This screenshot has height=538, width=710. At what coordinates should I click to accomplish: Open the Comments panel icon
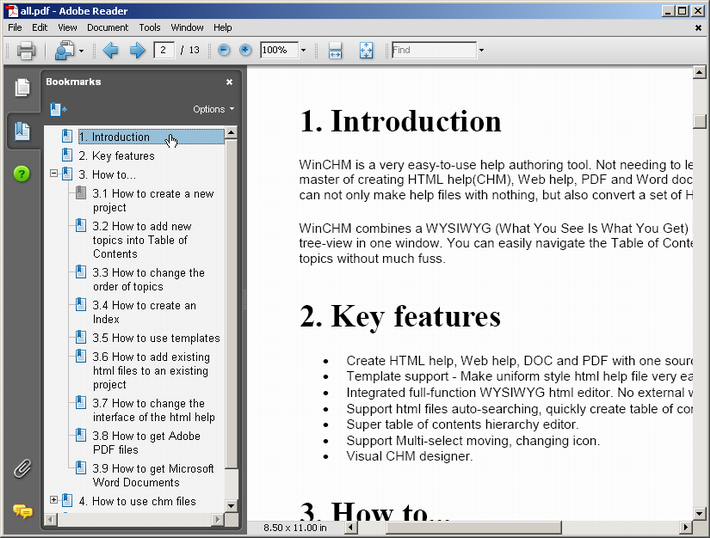pos(22,511)
